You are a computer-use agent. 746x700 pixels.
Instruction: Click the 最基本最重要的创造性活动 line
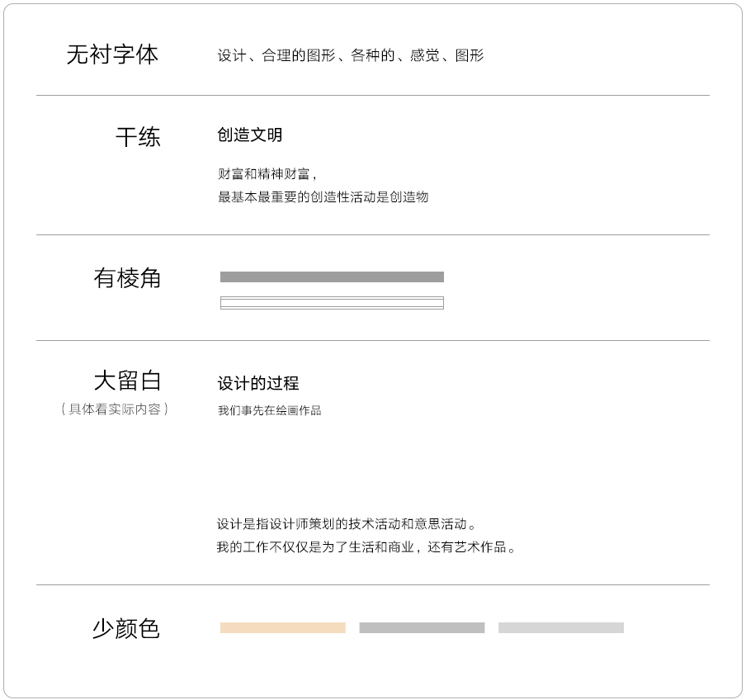[x=323, y=196]
